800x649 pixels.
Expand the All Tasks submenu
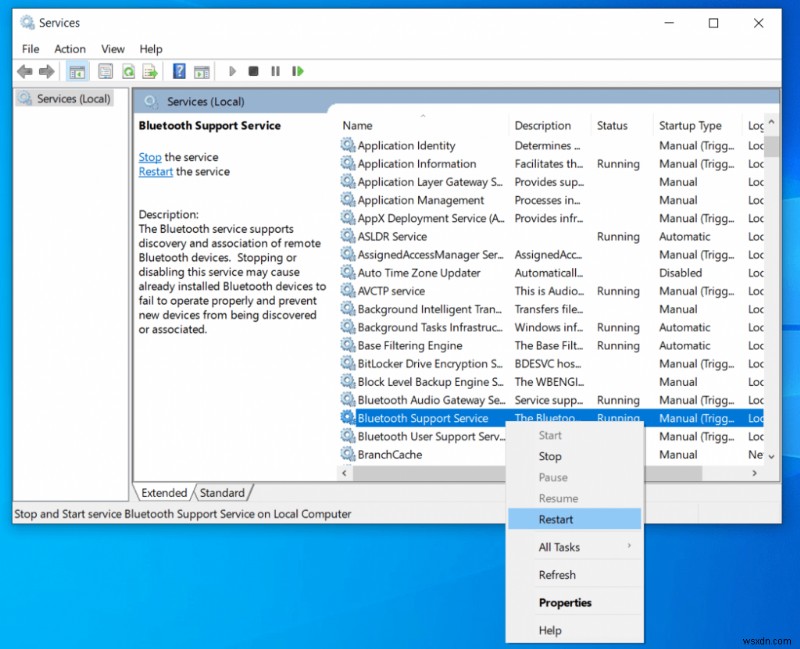click(560, 547)
